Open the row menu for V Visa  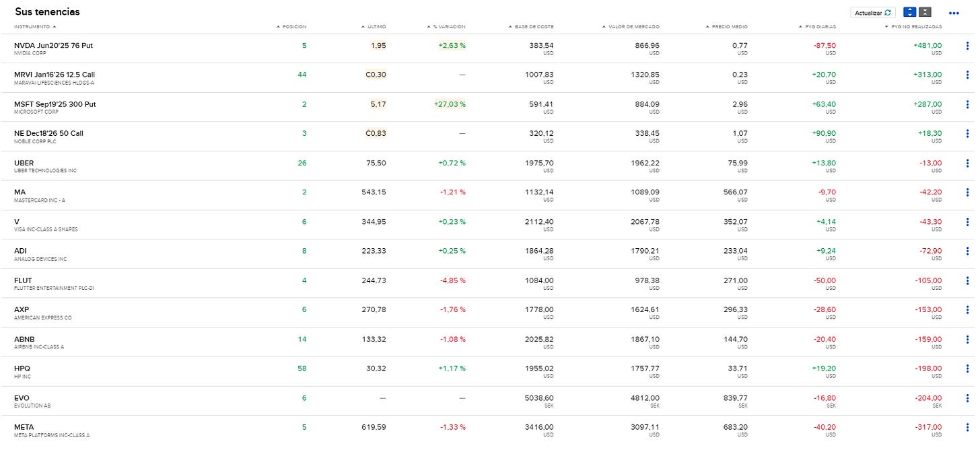[x=967, y=222]
